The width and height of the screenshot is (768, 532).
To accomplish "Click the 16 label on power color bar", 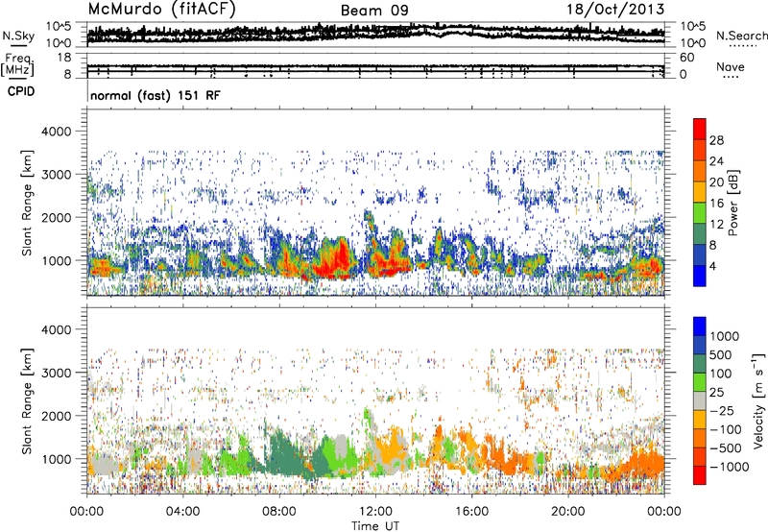I will pos(716,204).
